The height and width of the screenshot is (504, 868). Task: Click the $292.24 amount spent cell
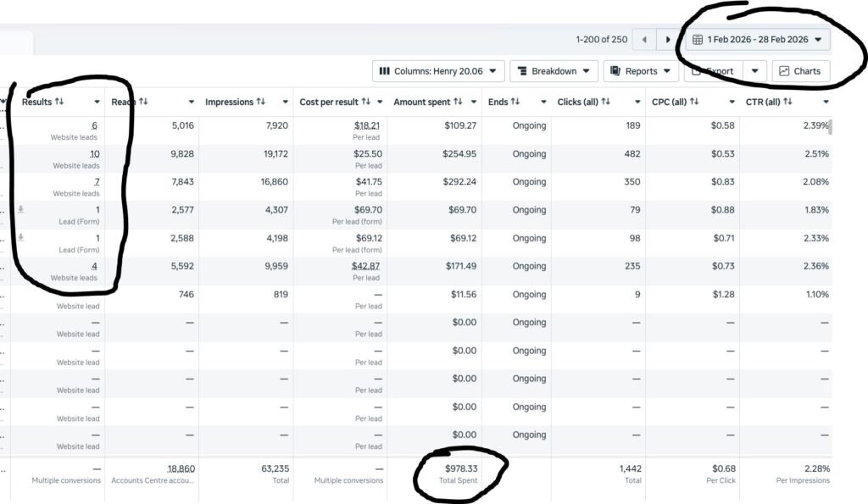tap(459, 181)
